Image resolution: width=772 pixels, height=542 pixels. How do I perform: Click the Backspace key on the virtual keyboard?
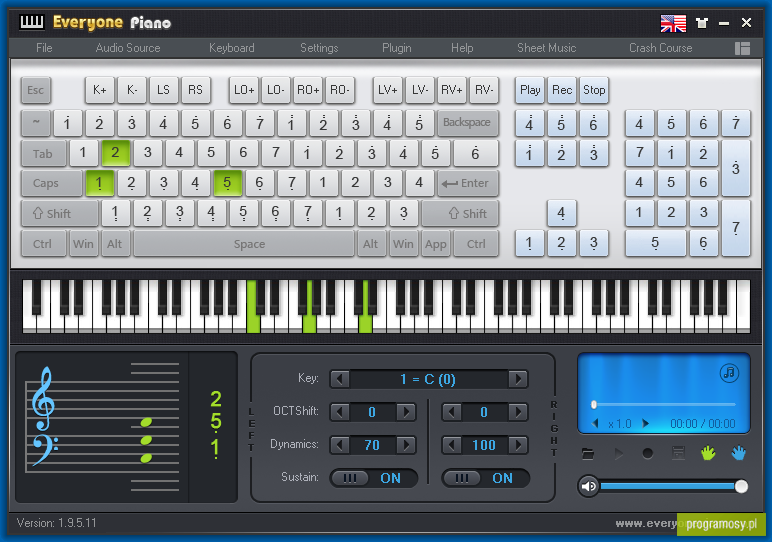(x=467, y=123)
